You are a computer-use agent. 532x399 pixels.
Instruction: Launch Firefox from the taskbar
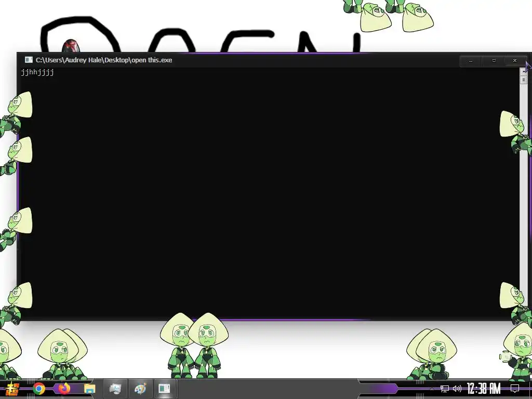click(x=64, y=389)
